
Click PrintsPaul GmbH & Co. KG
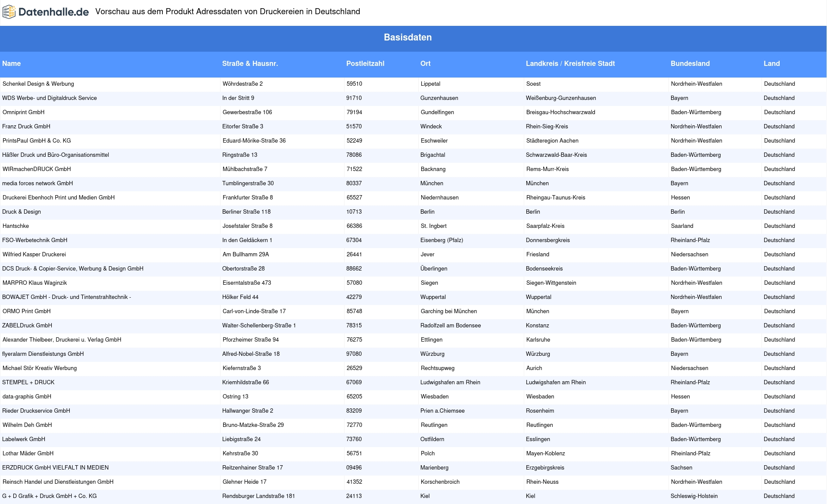tap(37, 141)
